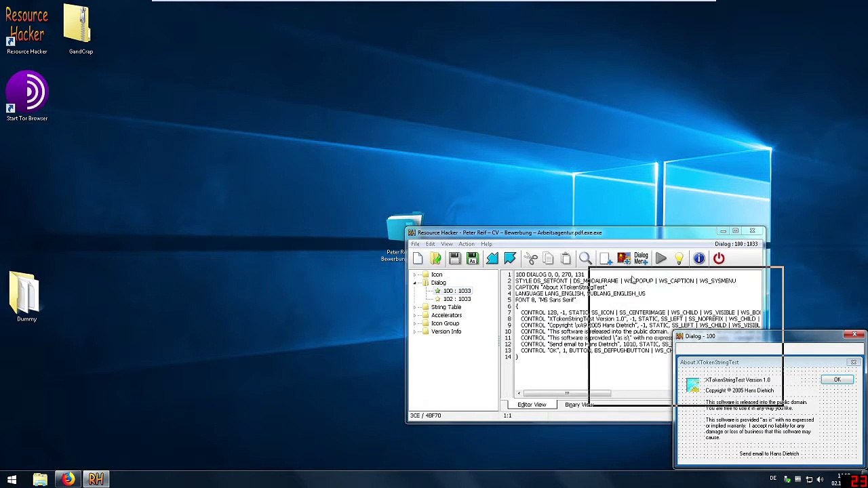Image resolution: width=868 pixels, height=488 pixels.
Task: Open the File menu in Resource Hacker
Action: (415, 244)
